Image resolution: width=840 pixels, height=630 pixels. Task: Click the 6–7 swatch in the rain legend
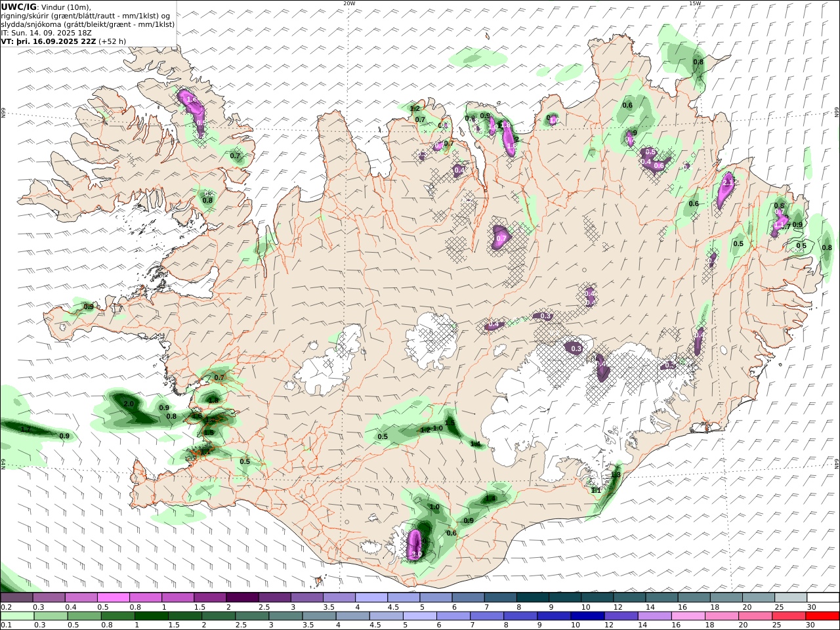coord(453,616)
